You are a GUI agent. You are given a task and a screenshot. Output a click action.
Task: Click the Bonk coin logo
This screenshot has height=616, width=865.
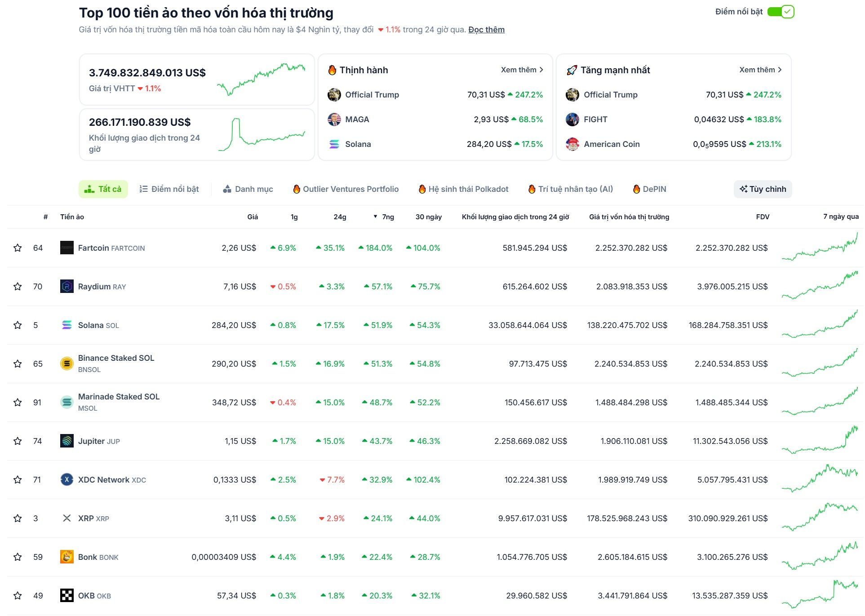(x=67, y=557)
